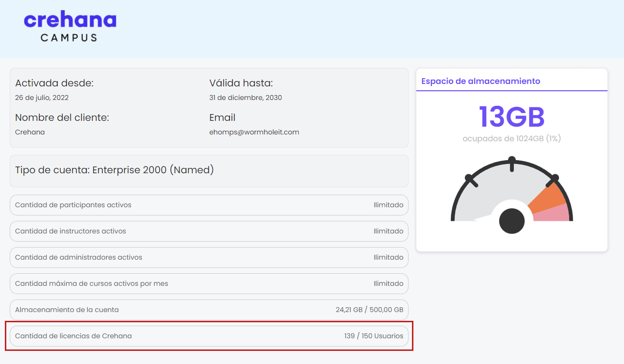Select the date '26 de julio, 2022'
The height and width of the screenshot is (364, 624).
click(x=42, y=98)
